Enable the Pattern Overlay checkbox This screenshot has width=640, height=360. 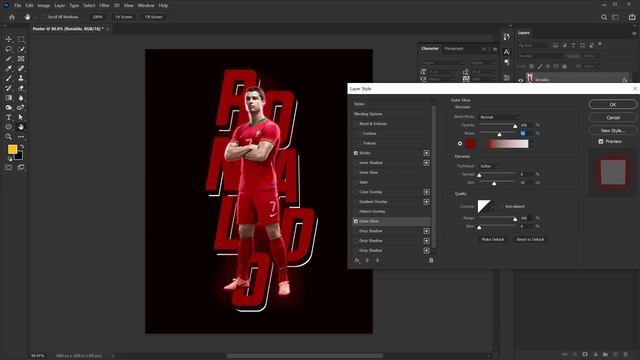pyautogui.click(x=356, y=211)
